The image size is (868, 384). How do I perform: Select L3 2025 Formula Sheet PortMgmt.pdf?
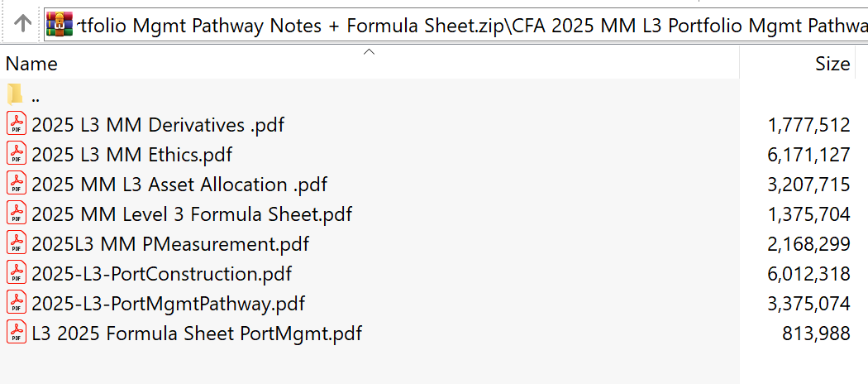pyautogui.click(x=197, y=334)
